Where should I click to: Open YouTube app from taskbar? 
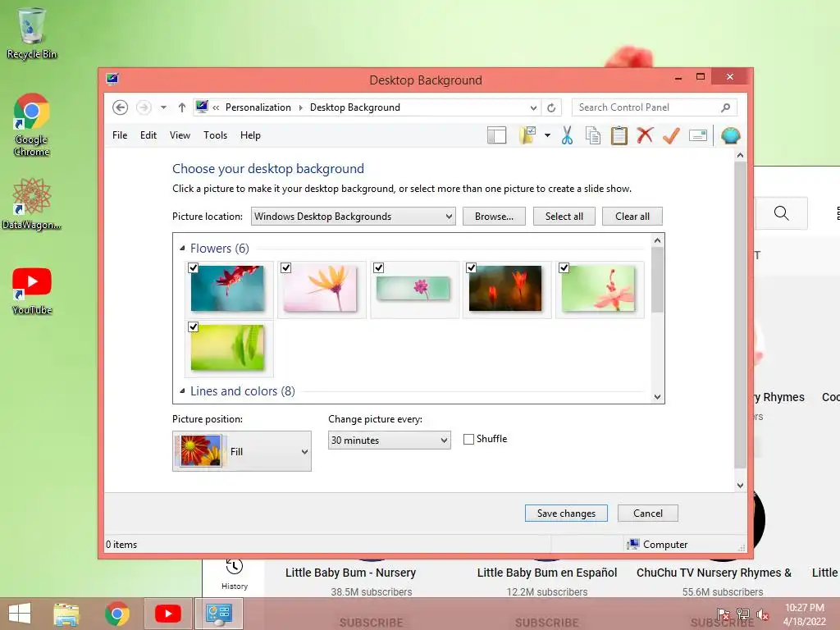pos(167,614)
